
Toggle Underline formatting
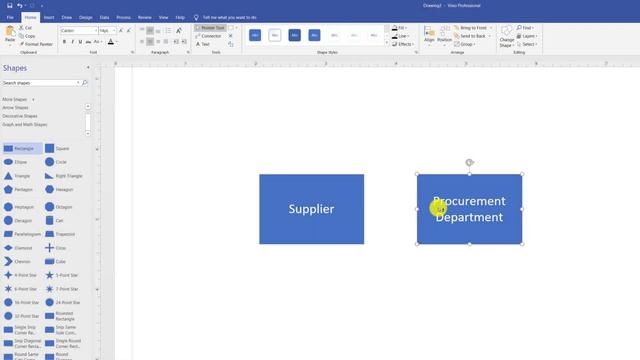(80, 42)
